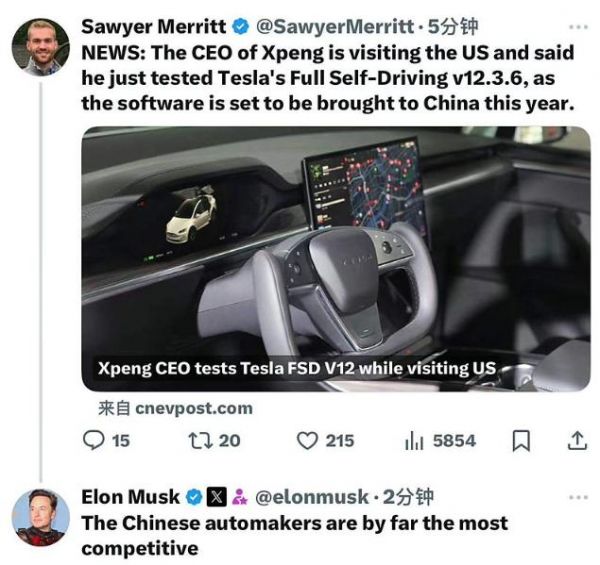Open more options on Elon Musk's reply
600x565 pixels.
click(x=578, y=497)
